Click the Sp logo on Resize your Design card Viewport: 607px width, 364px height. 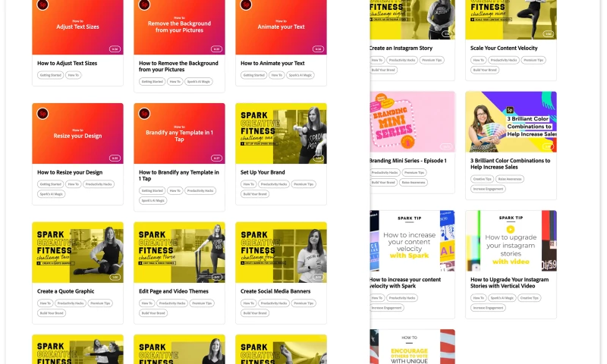pos(42,114)
